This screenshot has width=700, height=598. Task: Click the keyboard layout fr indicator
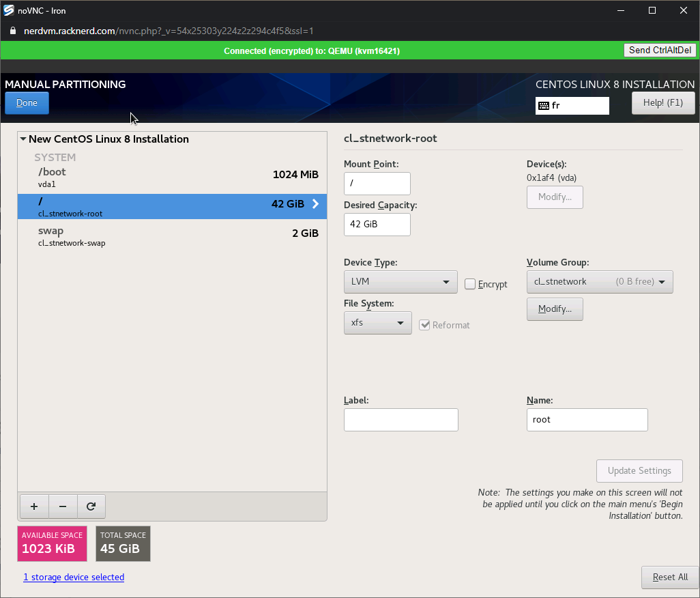(572, 106)
